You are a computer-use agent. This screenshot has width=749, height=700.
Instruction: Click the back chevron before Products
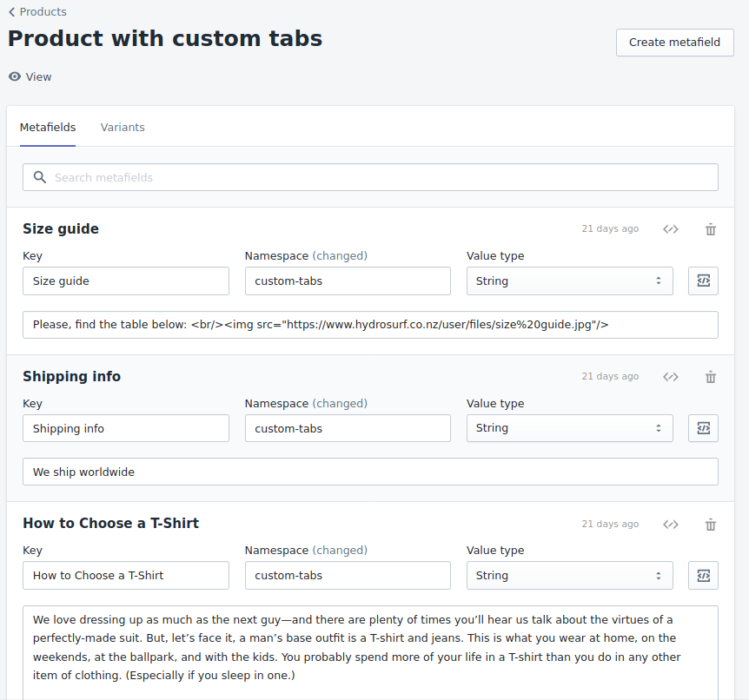12,12
